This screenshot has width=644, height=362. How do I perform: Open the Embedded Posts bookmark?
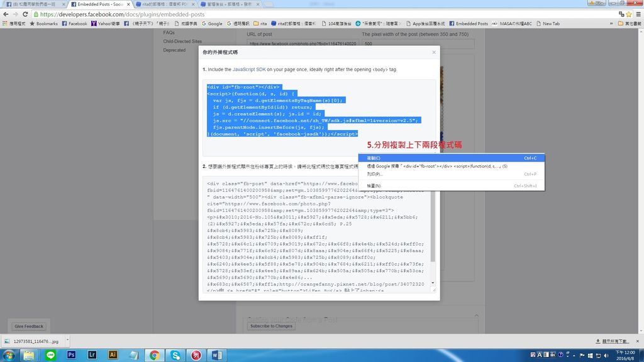pyautogui.click(x=469, y=24)
